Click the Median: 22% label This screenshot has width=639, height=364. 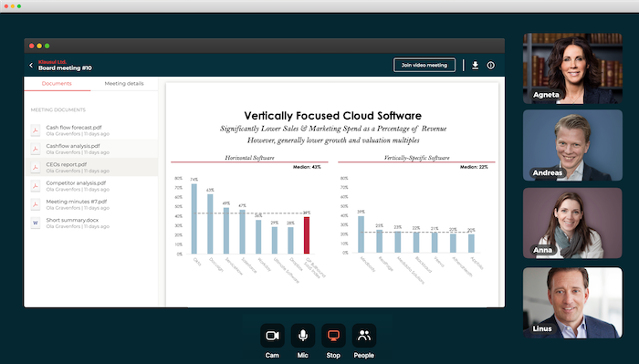474,167
